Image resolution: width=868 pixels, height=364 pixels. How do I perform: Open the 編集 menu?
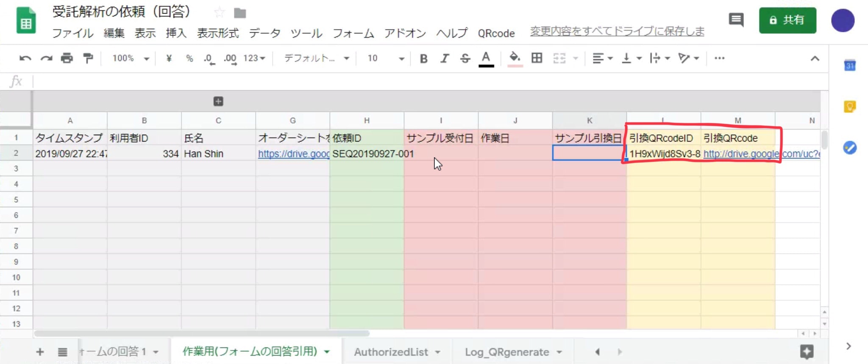click(x=114, y=33)
